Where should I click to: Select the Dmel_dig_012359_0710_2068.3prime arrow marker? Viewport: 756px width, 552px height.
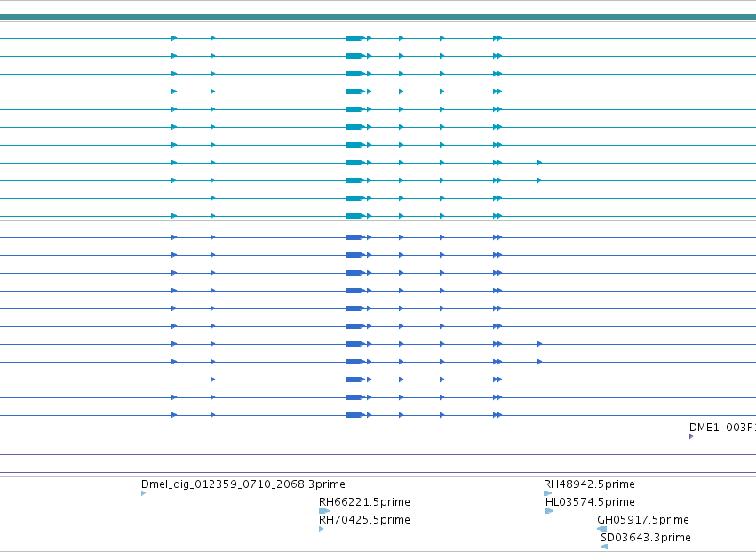coord(143,493)
